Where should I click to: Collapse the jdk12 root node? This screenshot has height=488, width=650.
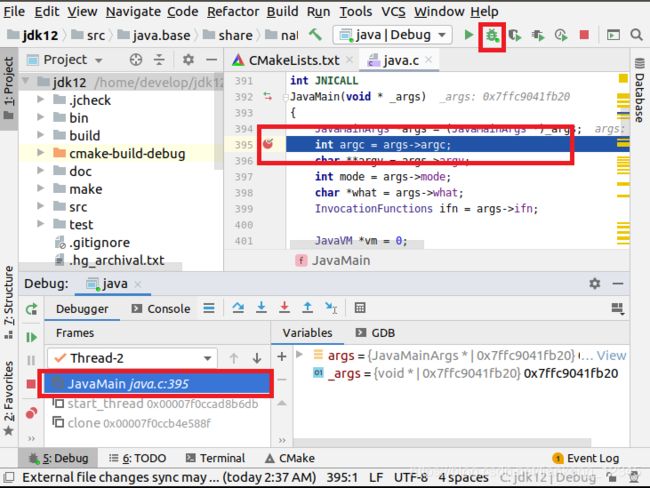pos(26,81)
